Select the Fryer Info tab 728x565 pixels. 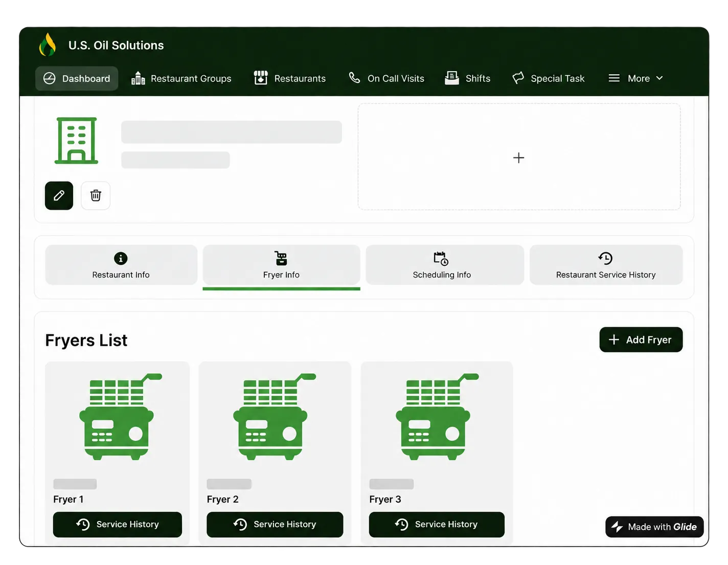tap(281, 265)
